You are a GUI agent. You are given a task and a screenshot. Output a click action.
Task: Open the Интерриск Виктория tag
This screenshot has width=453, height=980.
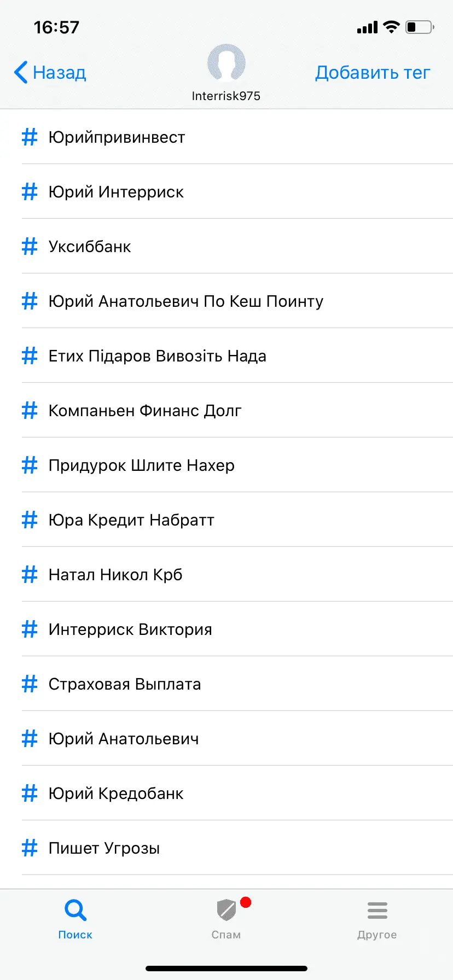coord(130,629)
